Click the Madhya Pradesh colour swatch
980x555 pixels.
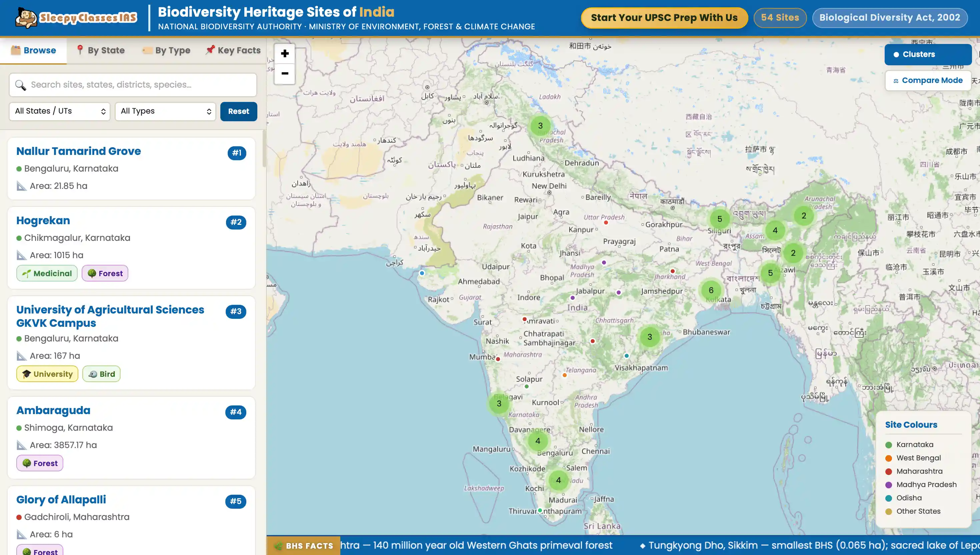click(x=888, y=485)
